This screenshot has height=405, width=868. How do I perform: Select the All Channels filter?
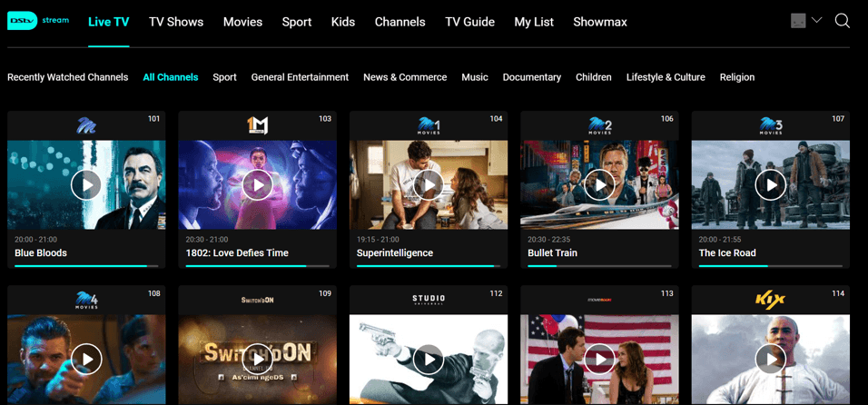(171, 77)
